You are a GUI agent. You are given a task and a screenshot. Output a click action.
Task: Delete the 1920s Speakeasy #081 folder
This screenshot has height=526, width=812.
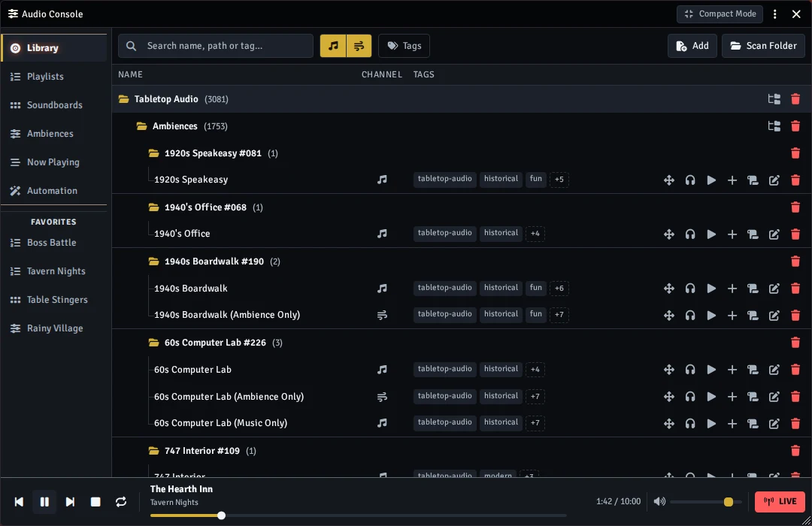point(795,153)
